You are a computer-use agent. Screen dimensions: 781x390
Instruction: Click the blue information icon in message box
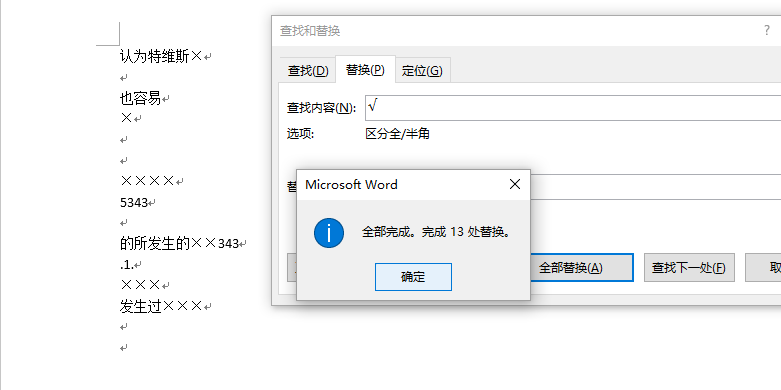click(x=329, y=233)
